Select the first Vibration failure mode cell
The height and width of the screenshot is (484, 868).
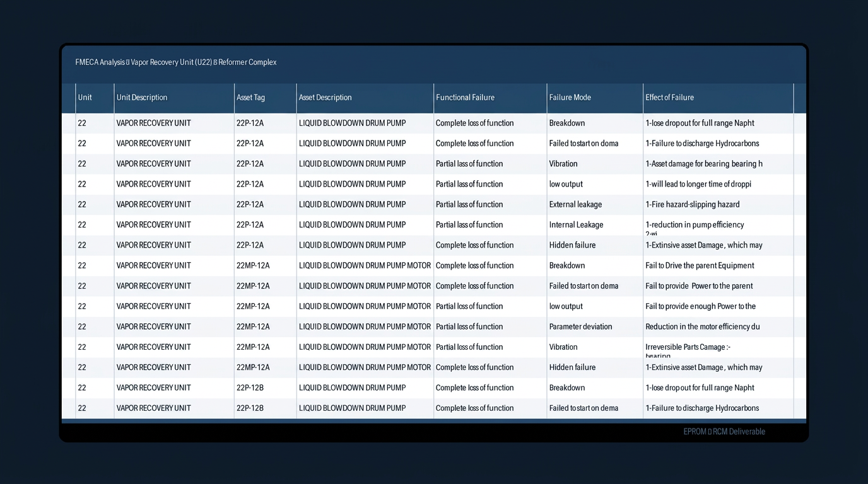(x=563, y=163)
